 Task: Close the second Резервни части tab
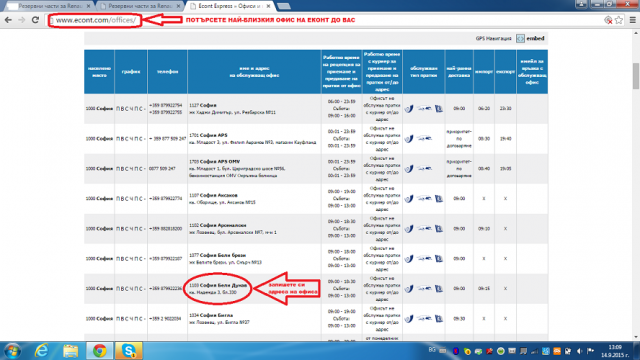click(x=178, y=6)
